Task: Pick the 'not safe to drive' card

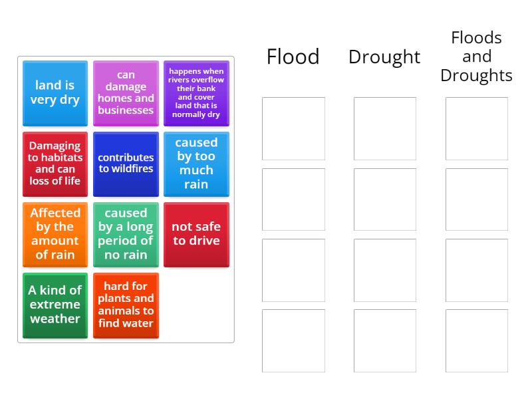Action: coord(196,234)
